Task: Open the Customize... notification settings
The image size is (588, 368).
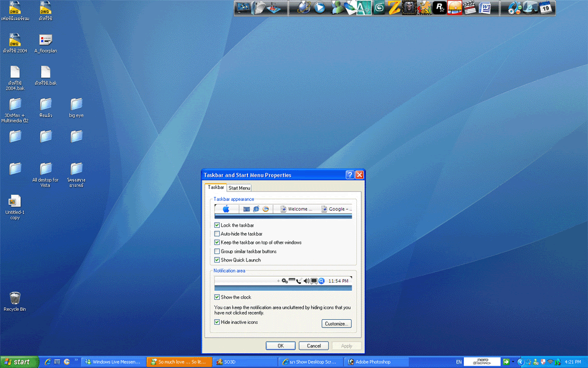Action: (336, 324)
